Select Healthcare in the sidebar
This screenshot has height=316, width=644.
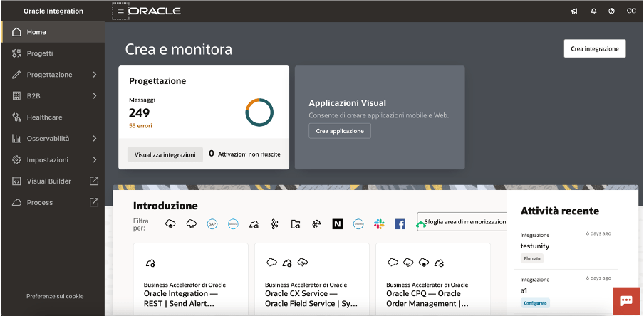click(44, 117)
